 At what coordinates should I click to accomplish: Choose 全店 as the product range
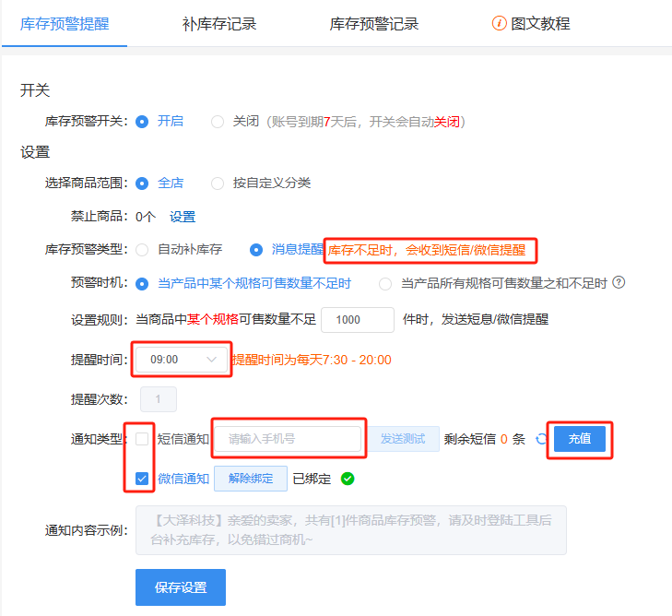pos(142,184)
